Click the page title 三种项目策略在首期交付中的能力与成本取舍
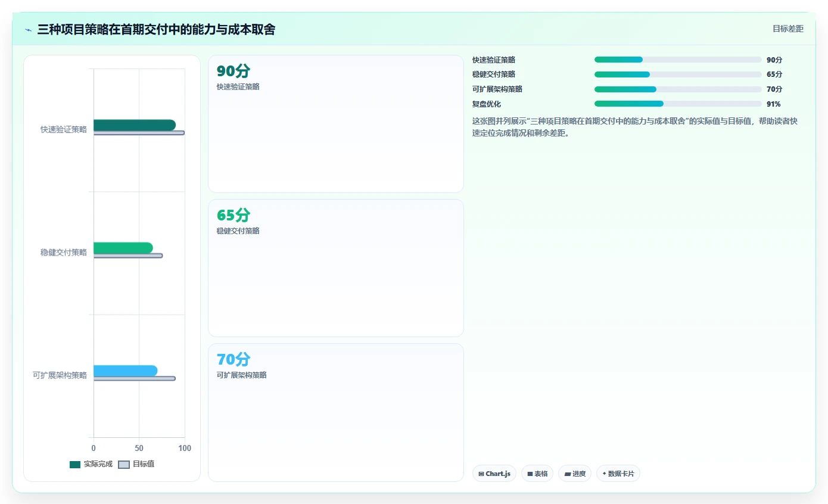The image size is (828, 504). point(156,29)
